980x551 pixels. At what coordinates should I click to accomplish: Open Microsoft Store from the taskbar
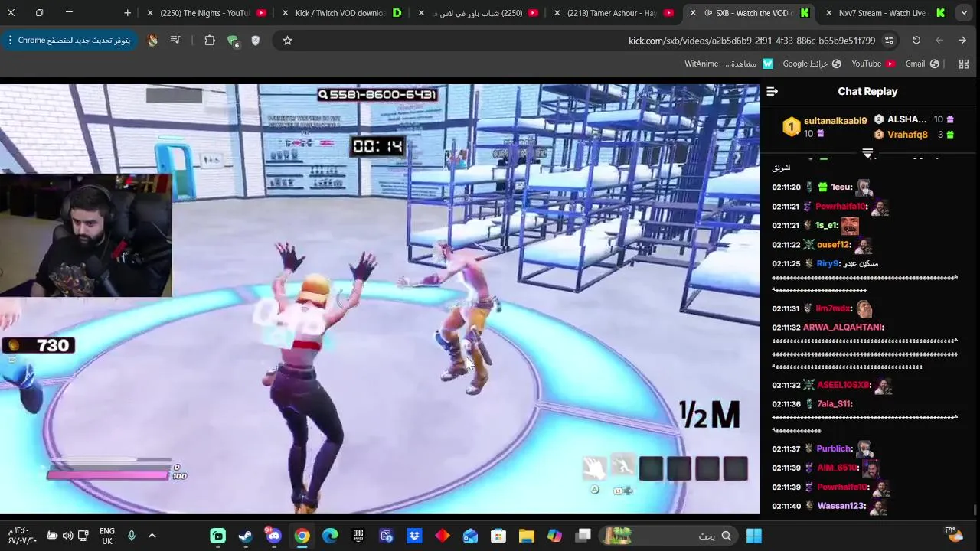[498, 536]
